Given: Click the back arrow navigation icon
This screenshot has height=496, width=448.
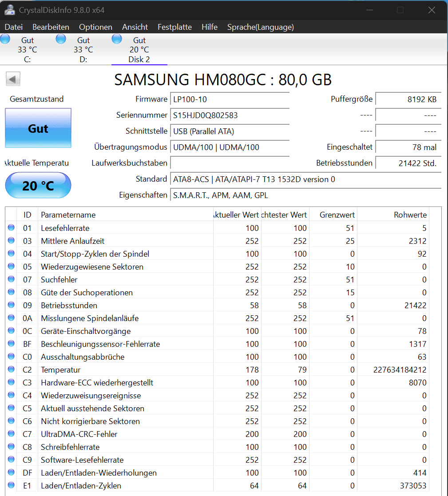Looking at the screenshot, I should (x=13, y=79).
